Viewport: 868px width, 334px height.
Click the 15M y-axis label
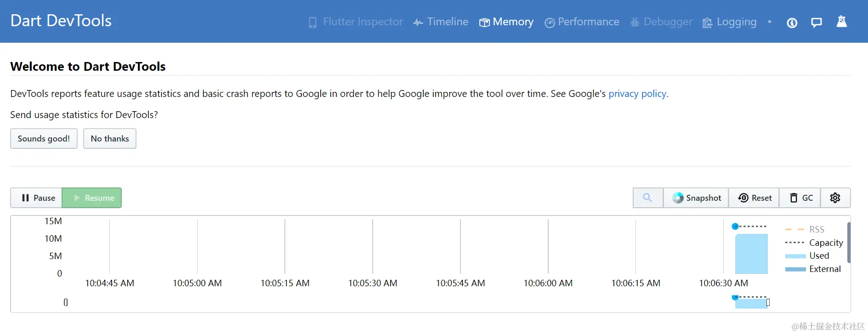(53, 221)
